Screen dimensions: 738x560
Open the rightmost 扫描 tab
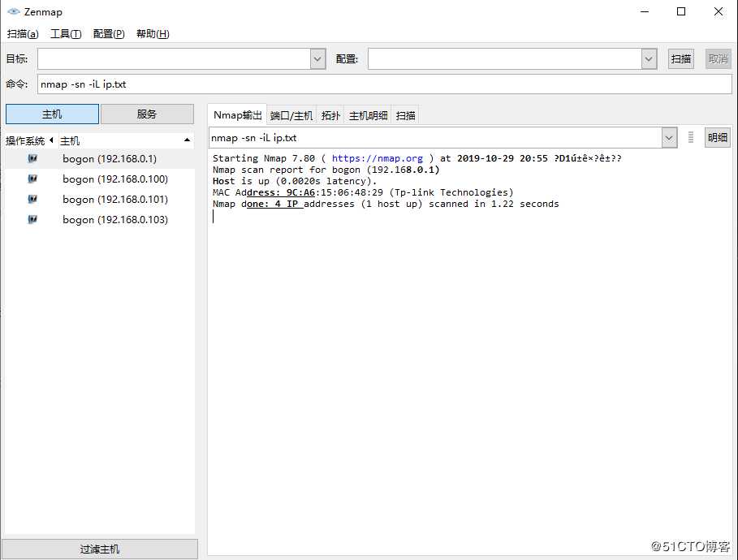point(405,115)
